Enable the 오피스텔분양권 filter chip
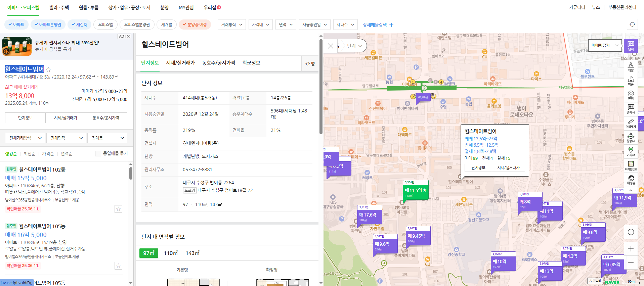This screenshot has width=644, height=286. (x=137, y=25)
